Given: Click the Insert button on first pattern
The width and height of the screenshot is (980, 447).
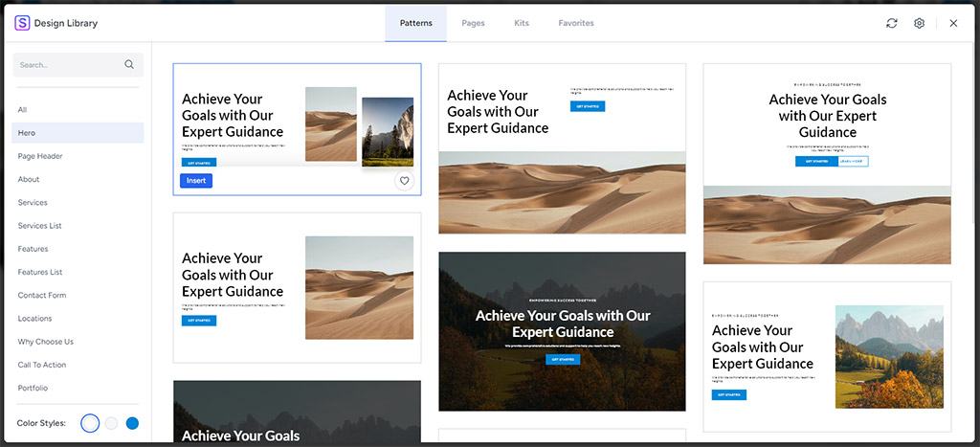Looking at the screenshot, I should (196, 180).
